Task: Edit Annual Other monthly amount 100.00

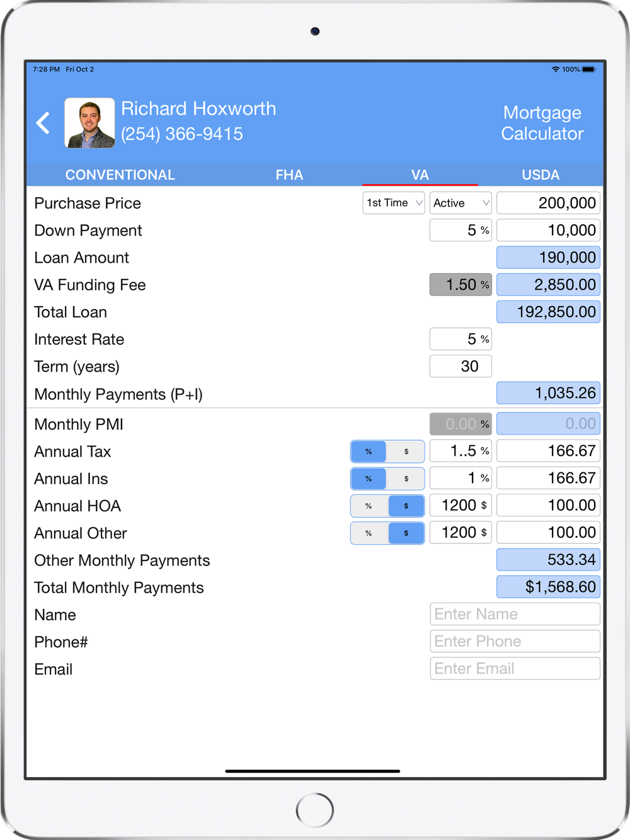Action: pyautogui.click(x=548, y=533)
